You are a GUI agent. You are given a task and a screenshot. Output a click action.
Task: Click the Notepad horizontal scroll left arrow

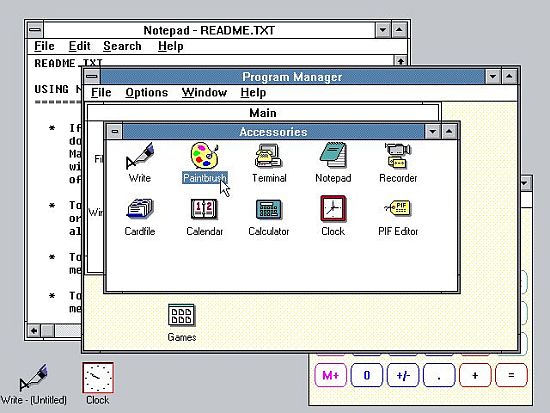[34, 331]
